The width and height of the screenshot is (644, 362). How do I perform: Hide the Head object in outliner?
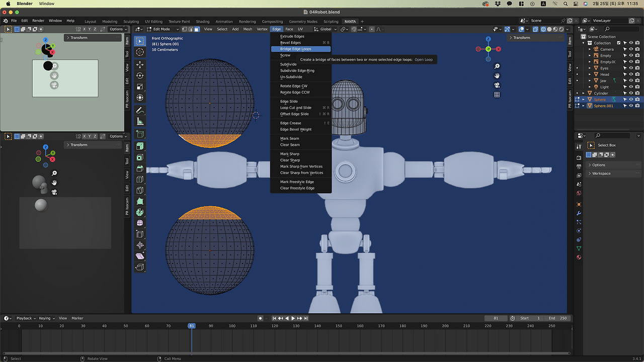tap(631, 74)
